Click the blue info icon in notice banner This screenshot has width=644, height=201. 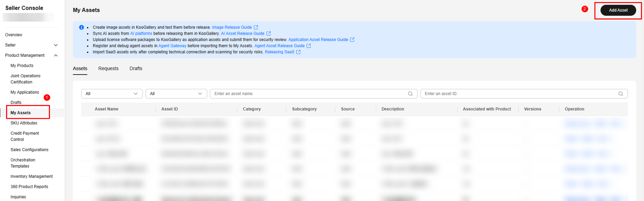pyautogui.click(x=81, y=27)
